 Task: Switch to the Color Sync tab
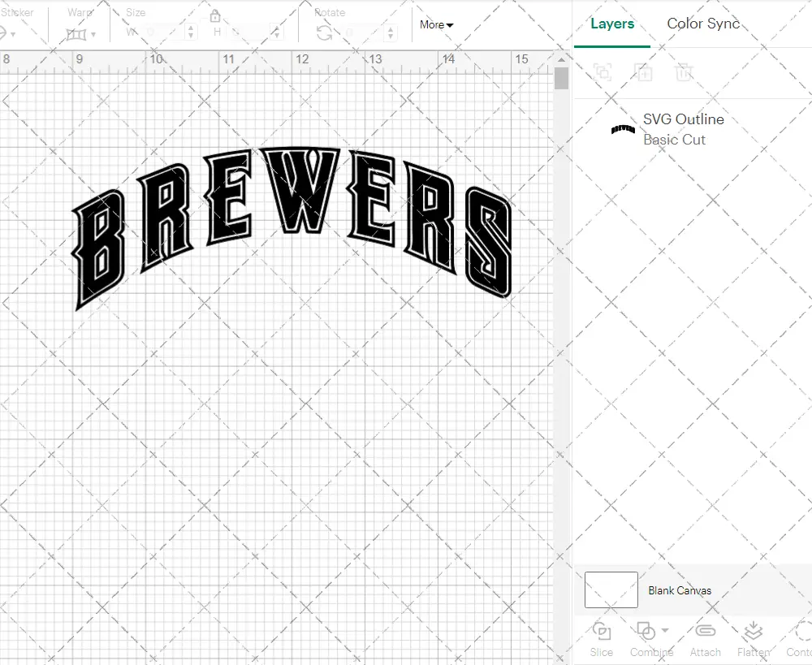[703, 24]
